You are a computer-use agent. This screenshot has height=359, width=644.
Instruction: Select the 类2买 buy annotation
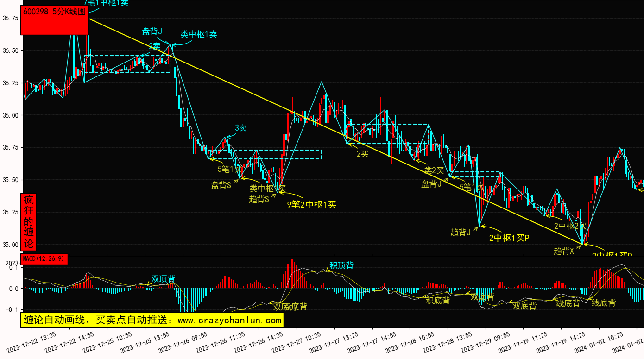434,170
